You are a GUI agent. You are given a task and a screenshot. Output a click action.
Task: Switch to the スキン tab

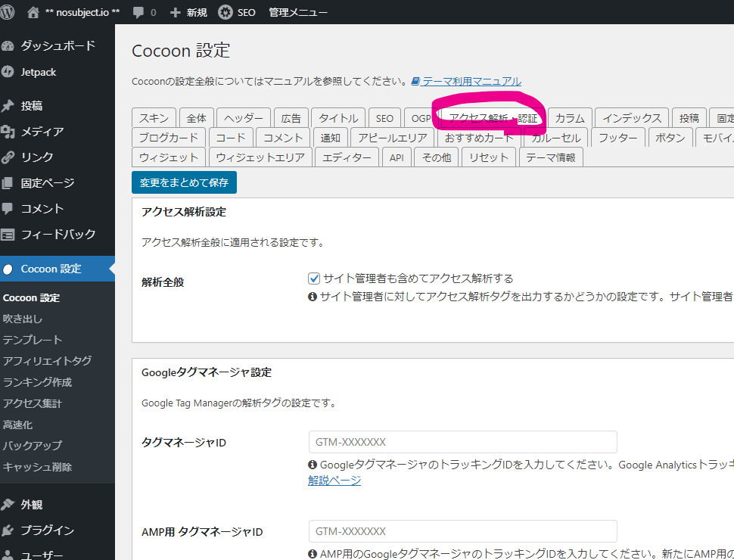(154, 117)
